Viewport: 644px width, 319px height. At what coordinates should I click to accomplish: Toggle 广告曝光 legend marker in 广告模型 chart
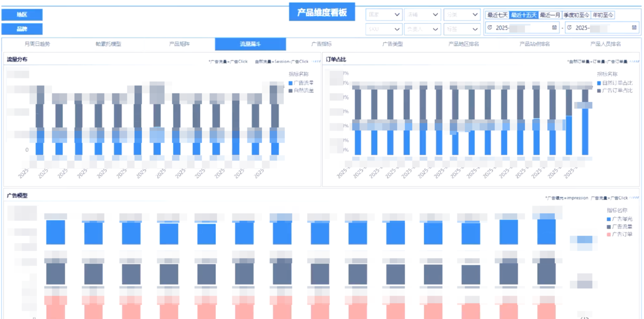pos(609,219)
